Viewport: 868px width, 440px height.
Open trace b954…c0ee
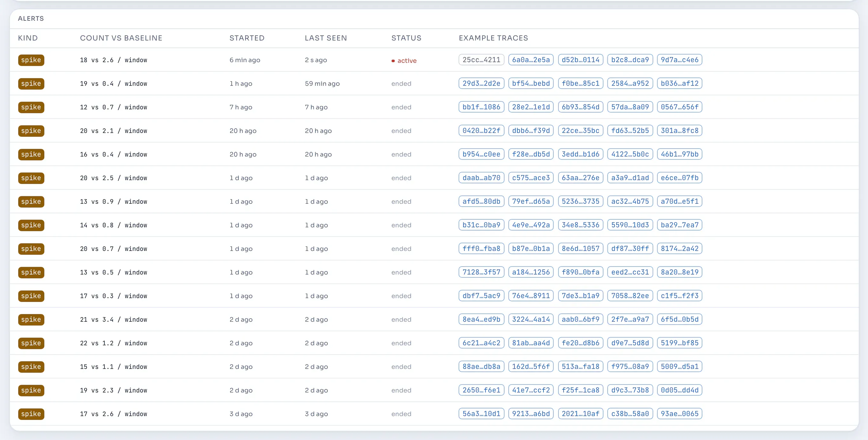pos(481,154)
